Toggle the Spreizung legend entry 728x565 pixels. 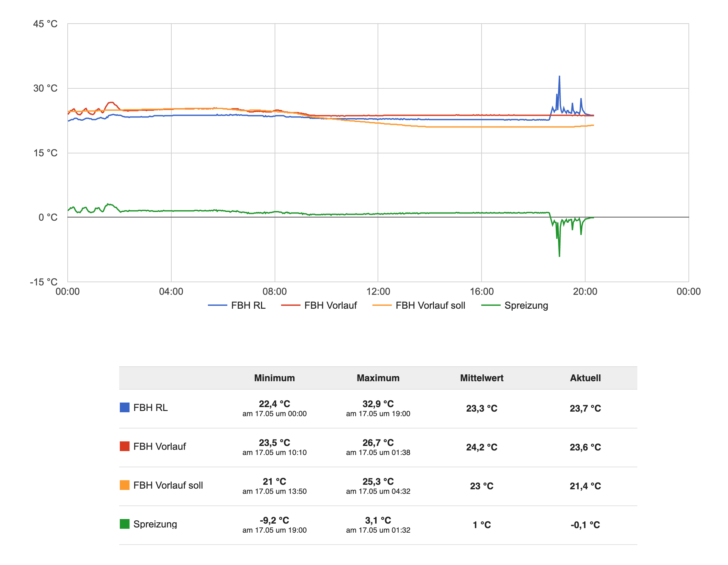click(515, 305)
